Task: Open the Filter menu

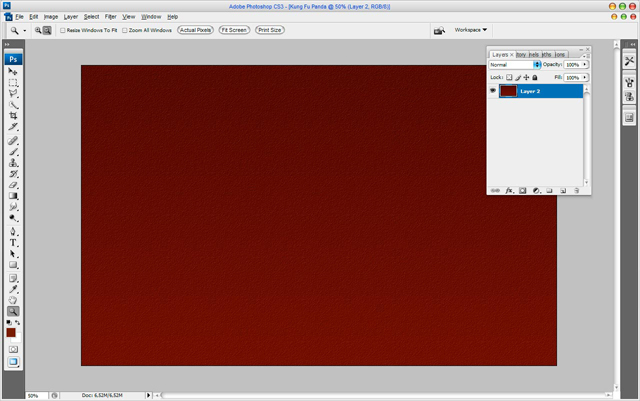Action: (111, 17)
